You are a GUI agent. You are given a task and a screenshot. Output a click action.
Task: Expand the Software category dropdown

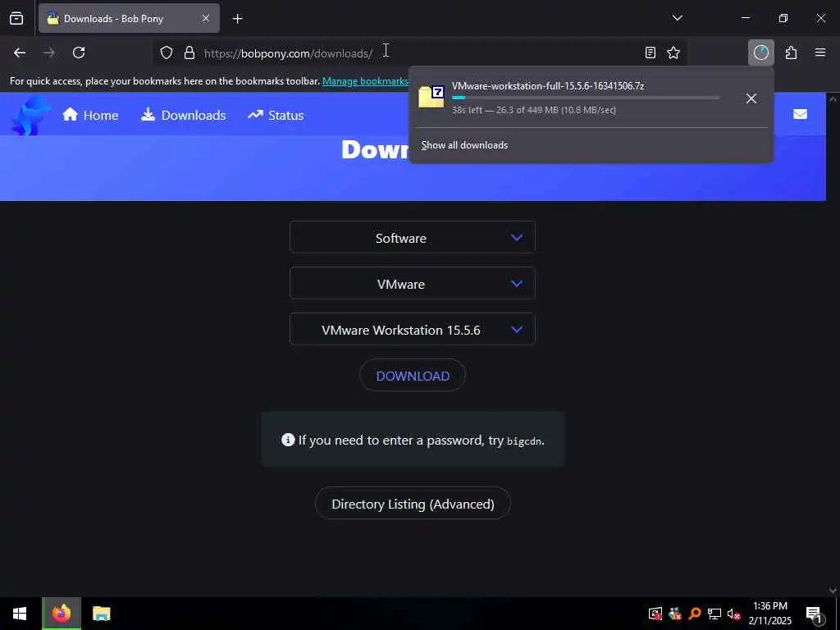412,237
